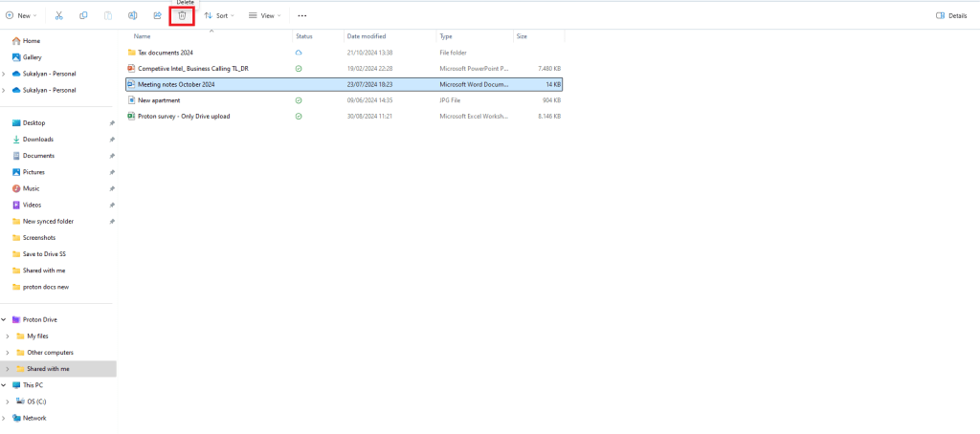Select the Tax documents 2024 folder
The height and width of the screenshot is (434, 980).
point(345,53)
